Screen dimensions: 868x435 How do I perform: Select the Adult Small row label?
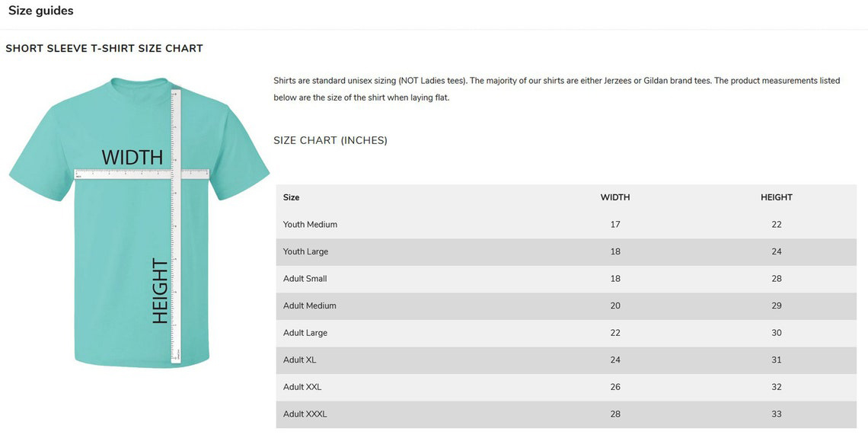pos(305,279)
